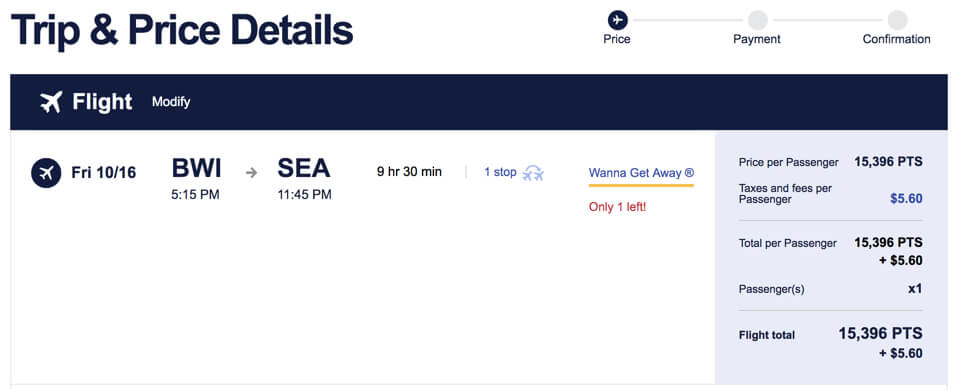Click the plane-change icon next to 1 stop
Viewport: 954px width, 390px height.
coord(533,173)
